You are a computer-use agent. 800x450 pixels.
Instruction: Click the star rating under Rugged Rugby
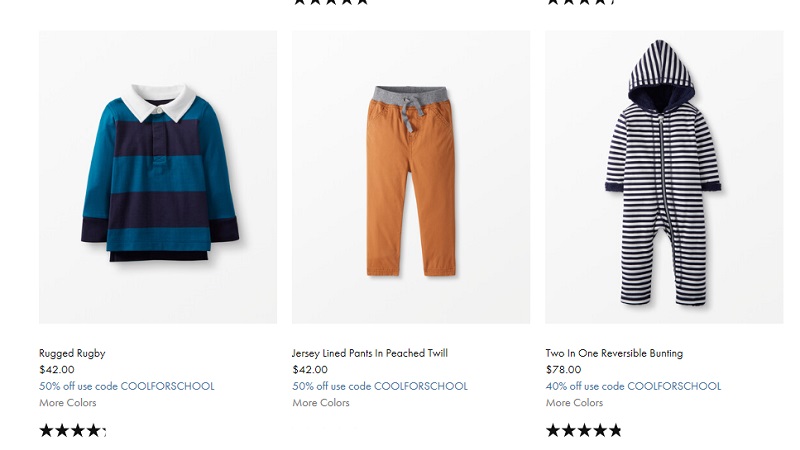click(x=72, y=431)
